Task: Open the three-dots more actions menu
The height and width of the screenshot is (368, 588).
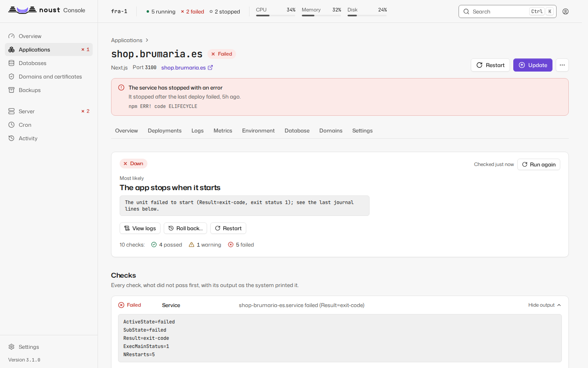Action: tap(562, 65)
